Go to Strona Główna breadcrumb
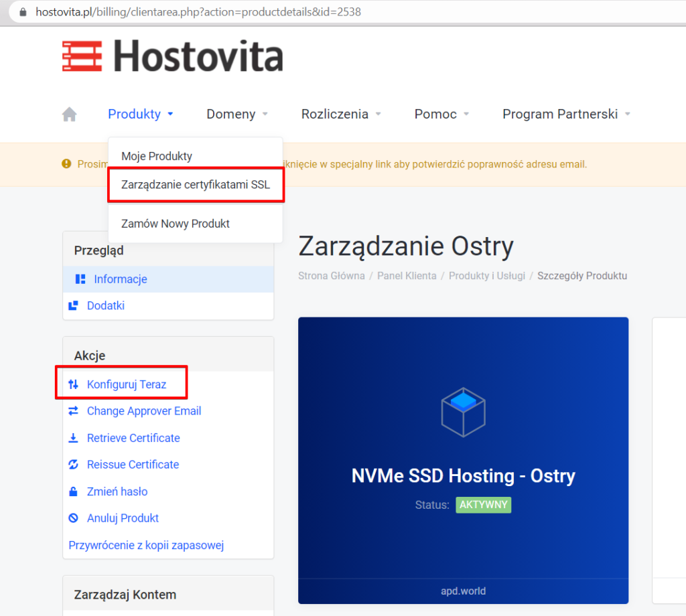The image size is (686, 616). point(331,276)
